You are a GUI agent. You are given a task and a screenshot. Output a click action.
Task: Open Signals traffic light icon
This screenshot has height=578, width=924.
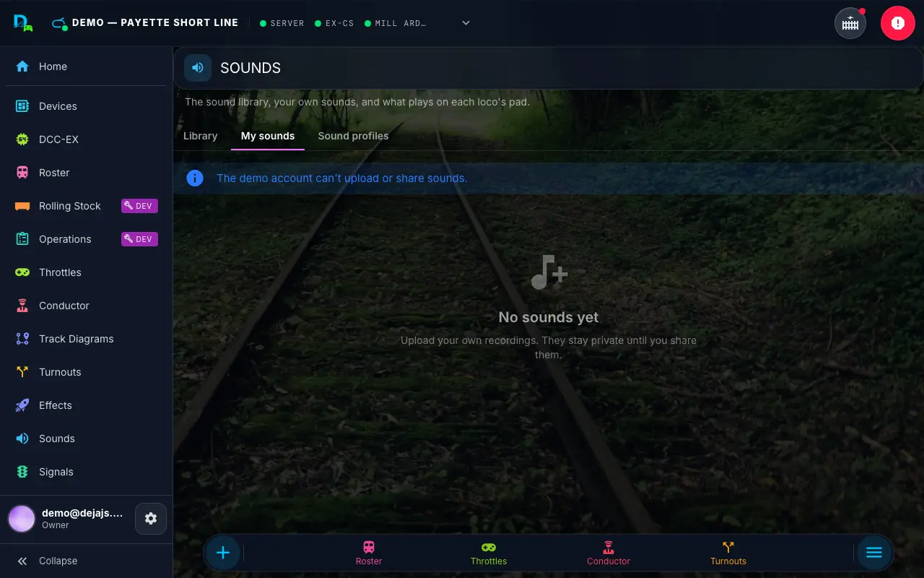click(22, 472)
